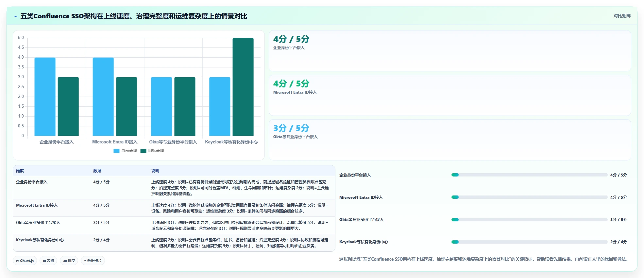
Task: Click the Keycloak等私有化身份中心 progress bar
Action: (529, 242)
